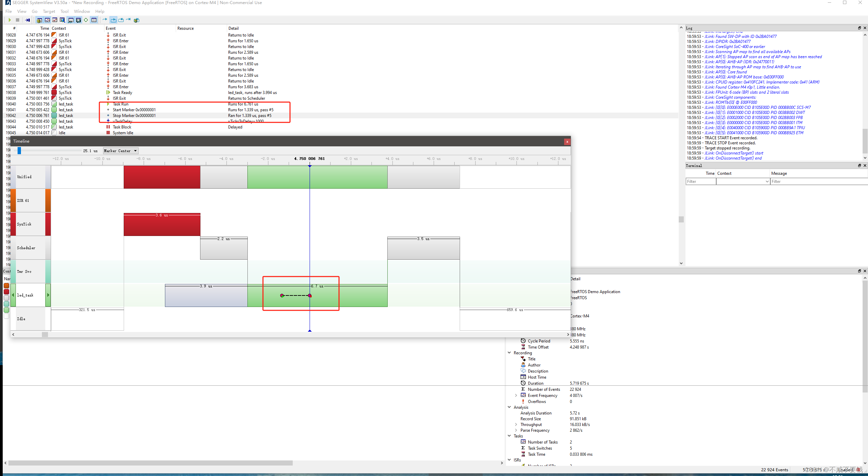The width and height of the screenshot is (868, 476).
Task: Toggle the Events list window icon
Action: (x=94, y=20)
